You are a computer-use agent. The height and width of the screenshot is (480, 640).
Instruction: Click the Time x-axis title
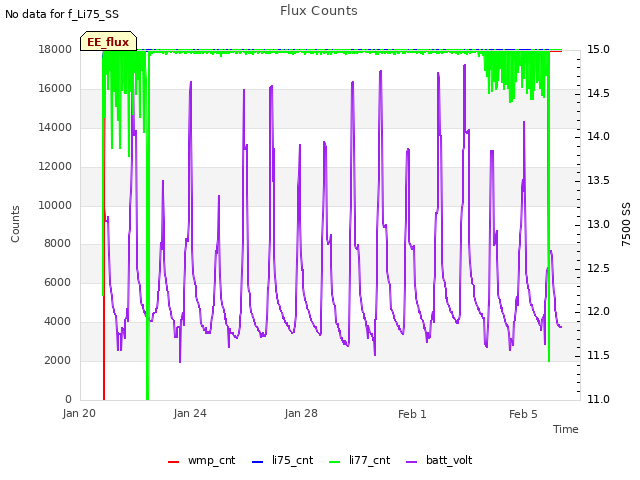coord(566,429)
